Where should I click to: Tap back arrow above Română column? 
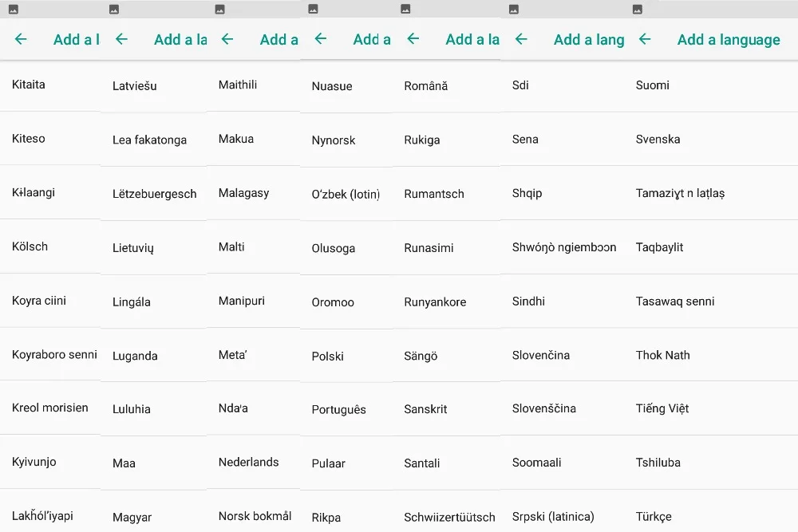[x=413, y=38]
